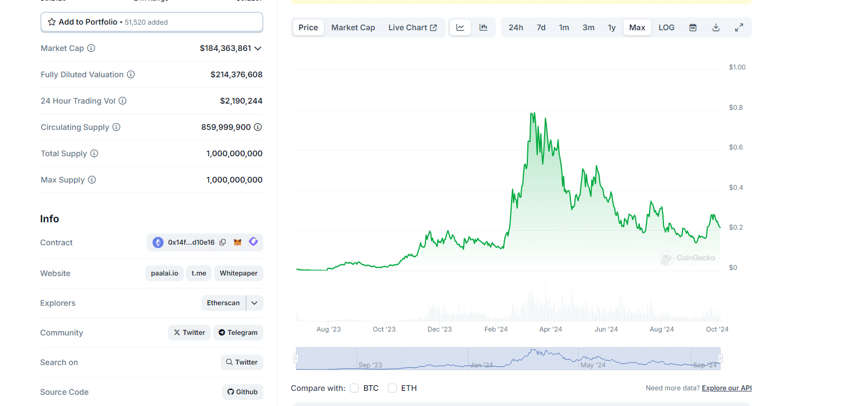868x406 pixels.
Task: Select the Price tab
Action: point(308,27)
